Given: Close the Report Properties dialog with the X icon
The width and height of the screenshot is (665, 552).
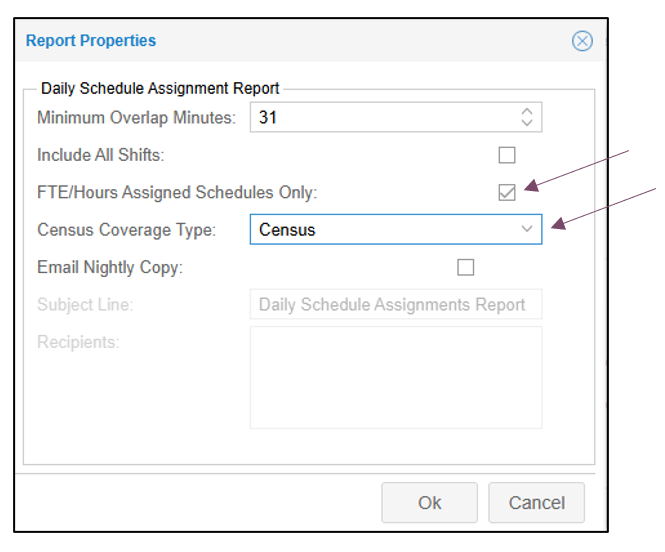Looking at the screenshot, I should [x=582, y=41].
